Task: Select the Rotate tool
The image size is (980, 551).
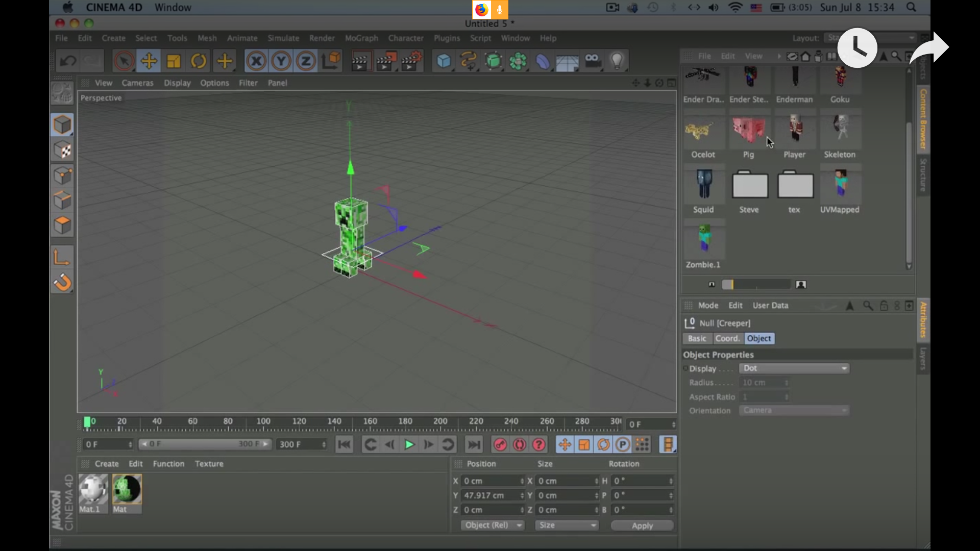Action: pyautogui.click(x=199, y=61)
